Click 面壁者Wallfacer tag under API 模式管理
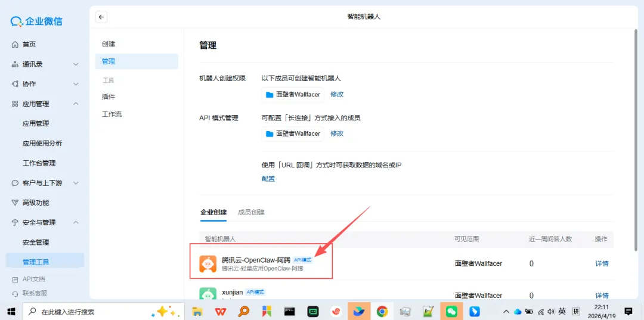The width and height of the screenshot is (644, 320). [293, 133]
